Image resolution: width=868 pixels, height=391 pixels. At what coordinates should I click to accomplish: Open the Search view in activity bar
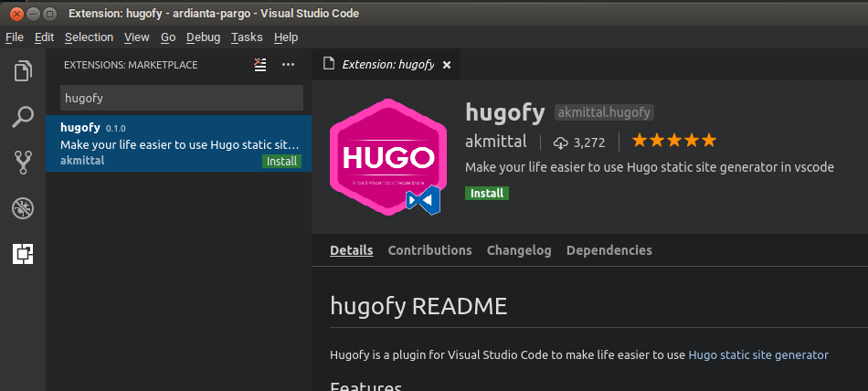pos(23,117)
